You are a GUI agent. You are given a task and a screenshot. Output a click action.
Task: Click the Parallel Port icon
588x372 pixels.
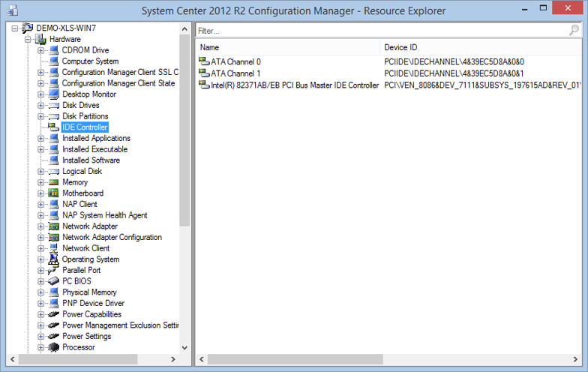(x=53, y=270)
